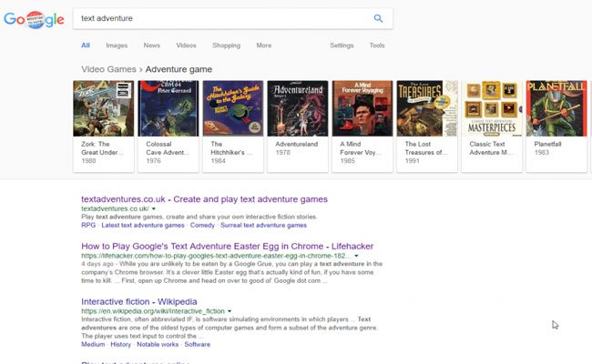Open the Comedy sitelink
The height and width of the screenshot is (364, 592).
pos(202,225)
